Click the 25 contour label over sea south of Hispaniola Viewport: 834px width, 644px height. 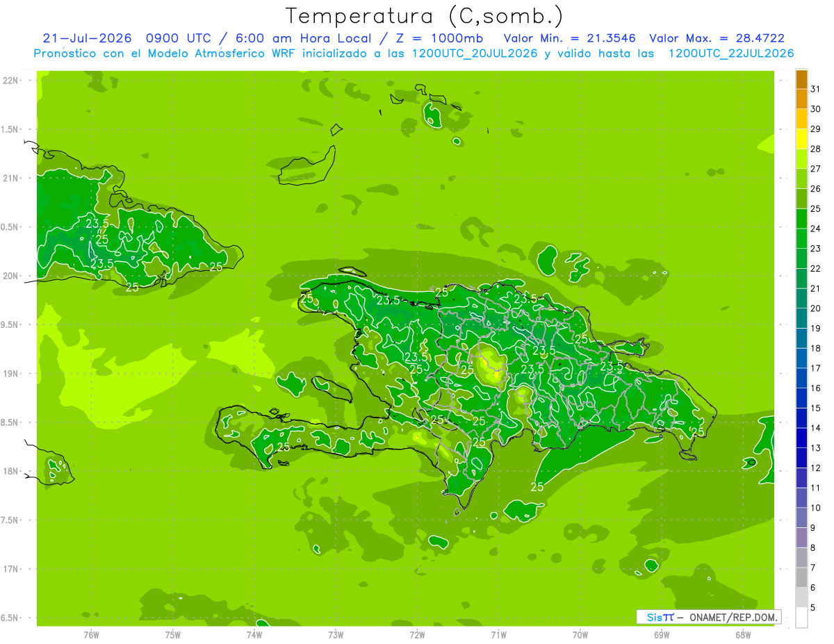(x=537, y=487)
